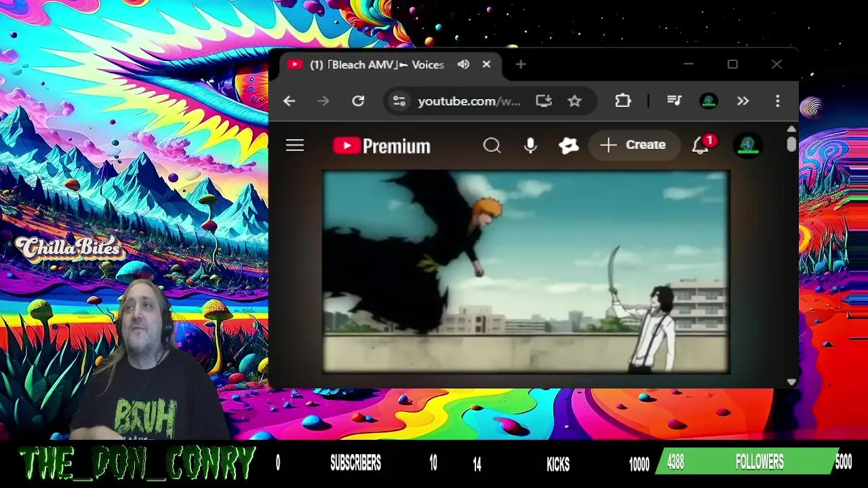Go back with the browser back arrow
This screenshot has height=488, width=868.
click(290, 101)
